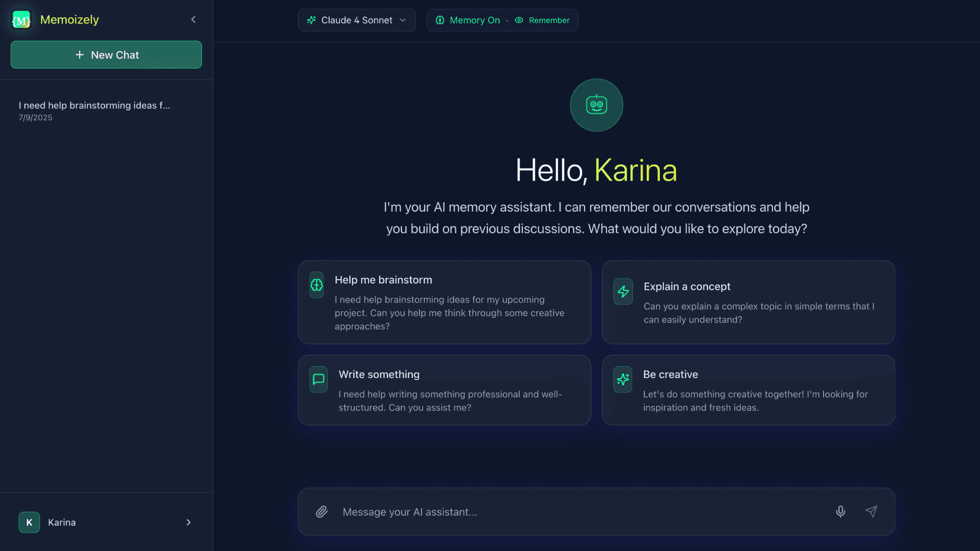Viewport: 980px width, 551px height.
Task: Click the microphone icon for voice input
Action: [x=841, y=512]
